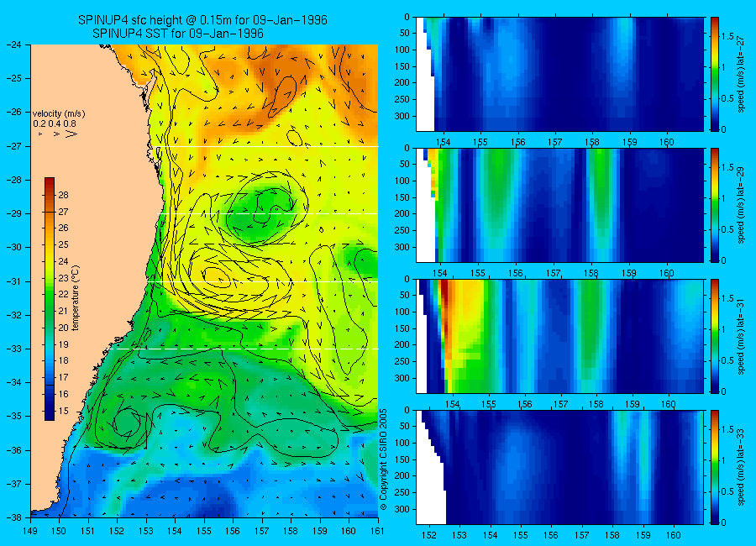Image resolution: width=756 pixels, height=546 pixels.
Task: Click the -29 latitude label on map axis
Action: tap(13, 213)
